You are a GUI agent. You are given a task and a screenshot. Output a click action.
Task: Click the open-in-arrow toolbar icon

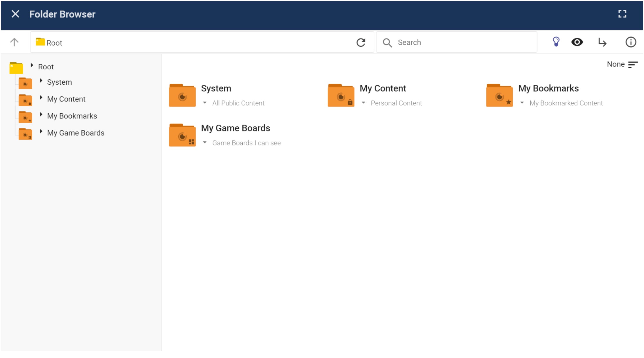(x=602, y=42)
